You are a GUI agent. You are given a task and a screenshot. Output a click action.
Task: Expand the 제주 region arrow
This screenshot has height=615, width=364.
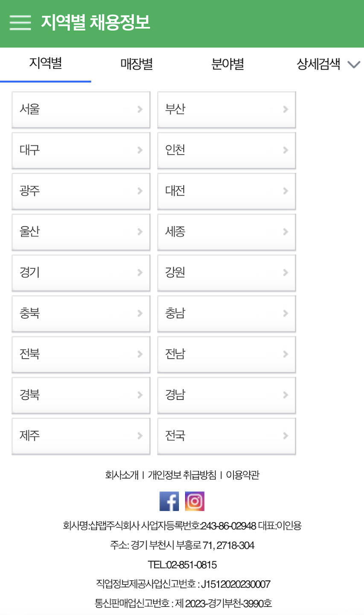click(x=140, y=436)
